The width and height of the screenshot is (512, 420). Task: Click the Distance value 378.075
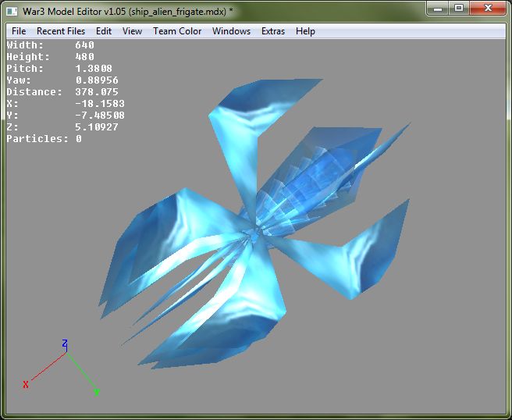(x=97, y=92)
